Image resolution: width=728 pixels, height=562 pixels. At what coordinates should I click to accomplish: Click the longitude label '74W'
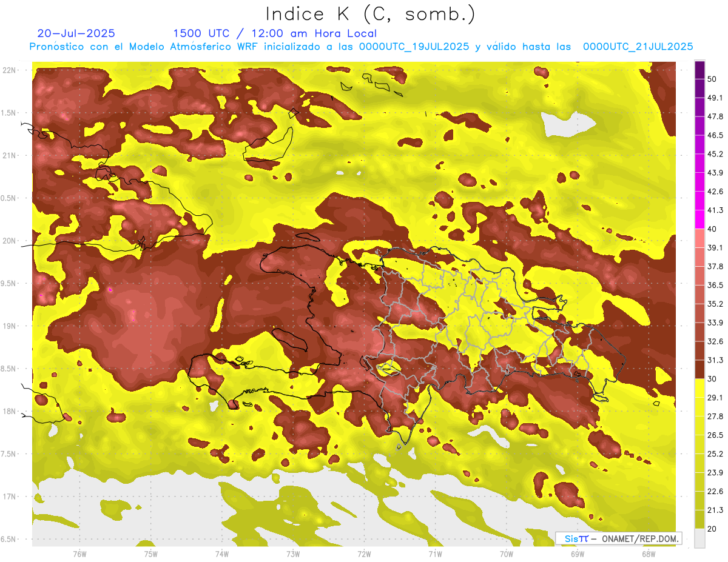click(222, 554)
